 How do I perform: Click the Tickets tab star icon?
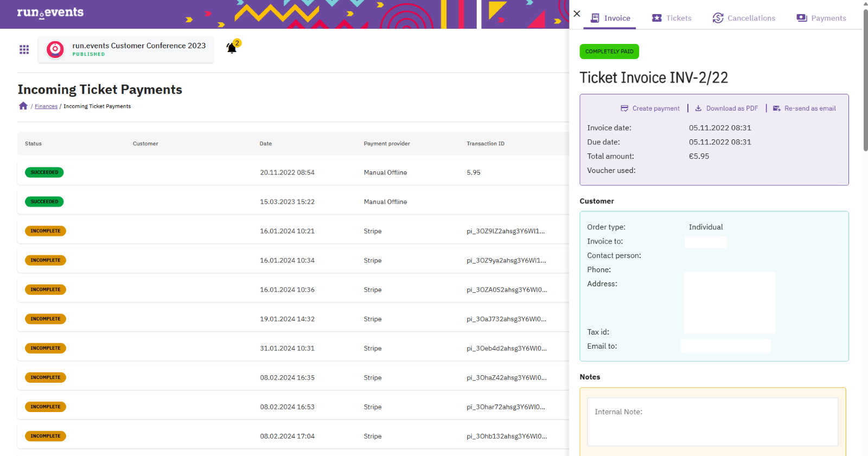656,18
